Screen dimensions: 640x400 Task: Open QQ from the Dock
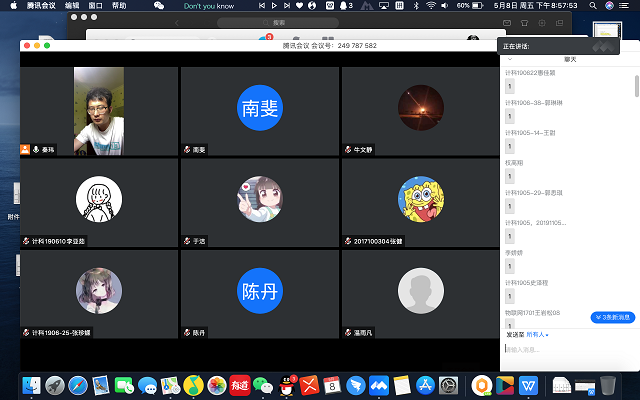coord(286,384)
